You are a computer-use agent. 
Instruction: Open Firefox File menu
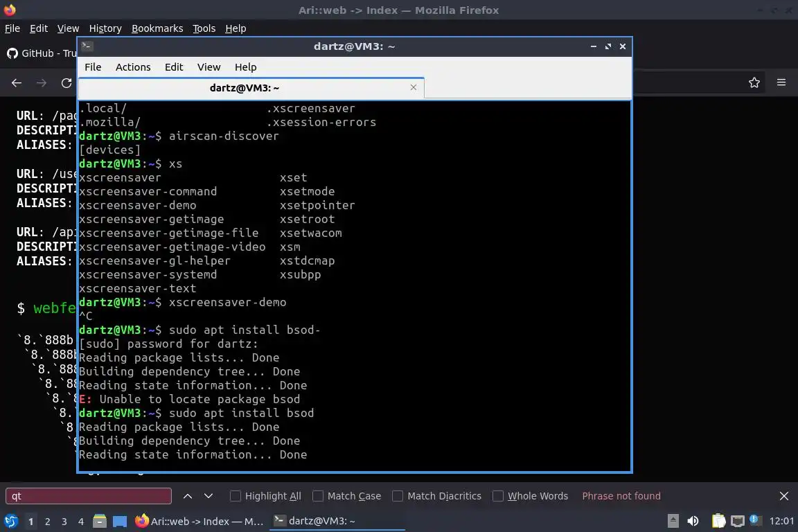12,28
